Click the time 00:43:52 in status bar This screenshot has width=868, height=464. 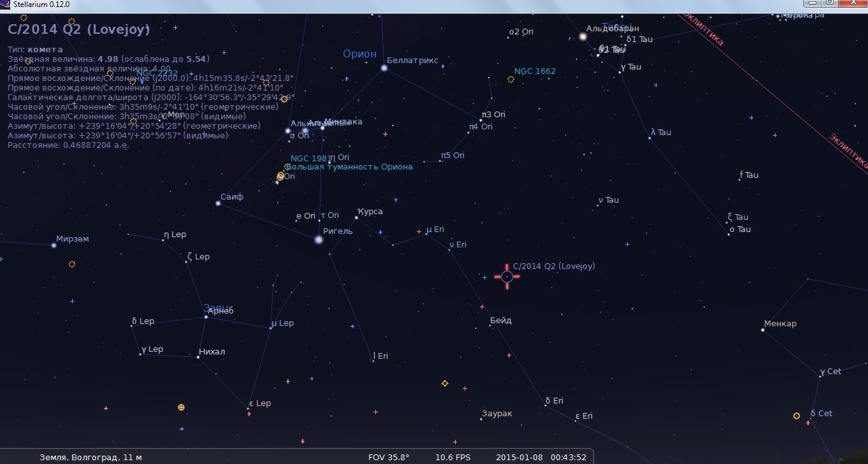(568, 457)
